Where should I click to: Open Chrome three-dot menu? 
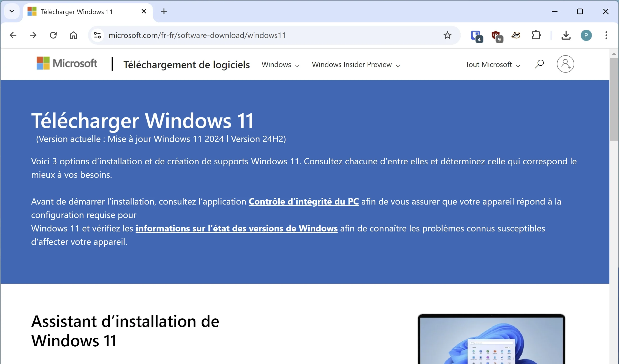click(606, 35)
